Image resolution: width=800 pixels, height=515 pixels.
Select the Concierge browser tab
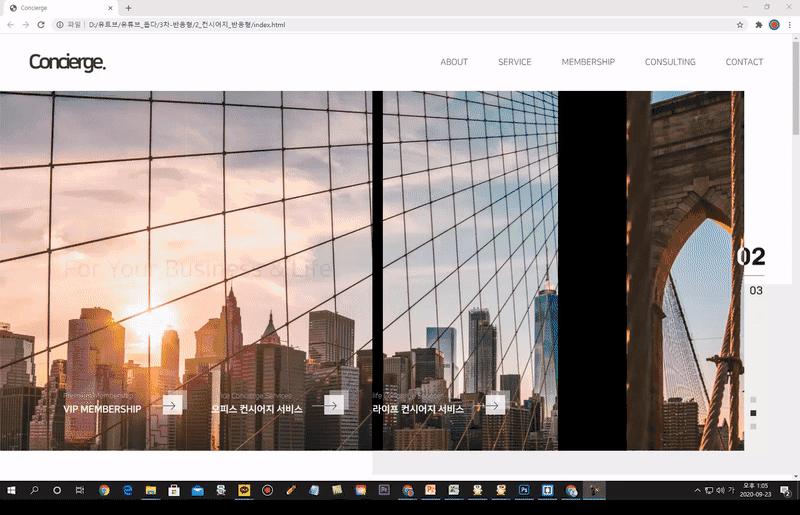[59, 8]
